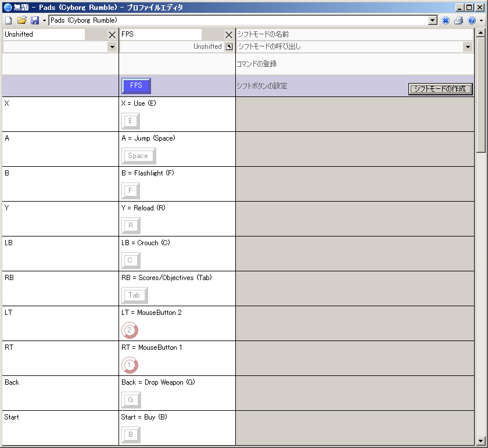Click the Tab key icon for Scores/Objectives
The height and width of the screenshot is (448, 488).
pyautogui.click(x=134, y=295)
